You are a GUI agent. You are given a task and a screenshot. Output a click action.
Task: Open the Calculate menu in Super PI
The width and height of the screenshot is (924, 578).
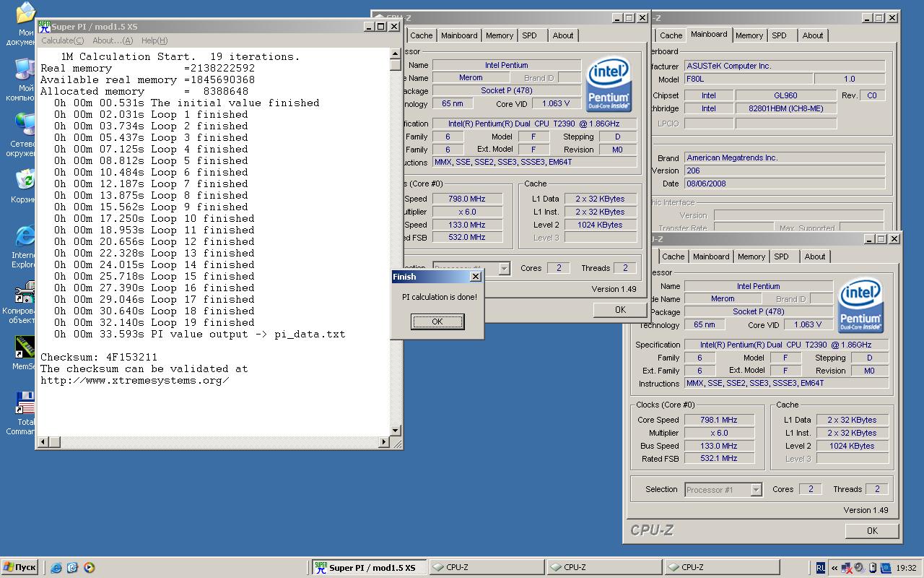(x=62, y=40)
